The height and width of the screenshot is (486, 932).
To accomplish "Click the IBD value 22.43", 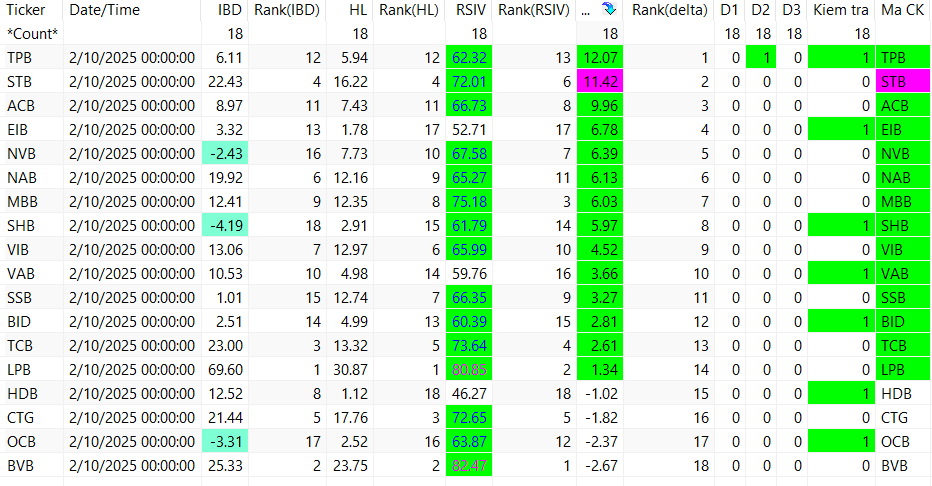I will [x=225, y=81].
